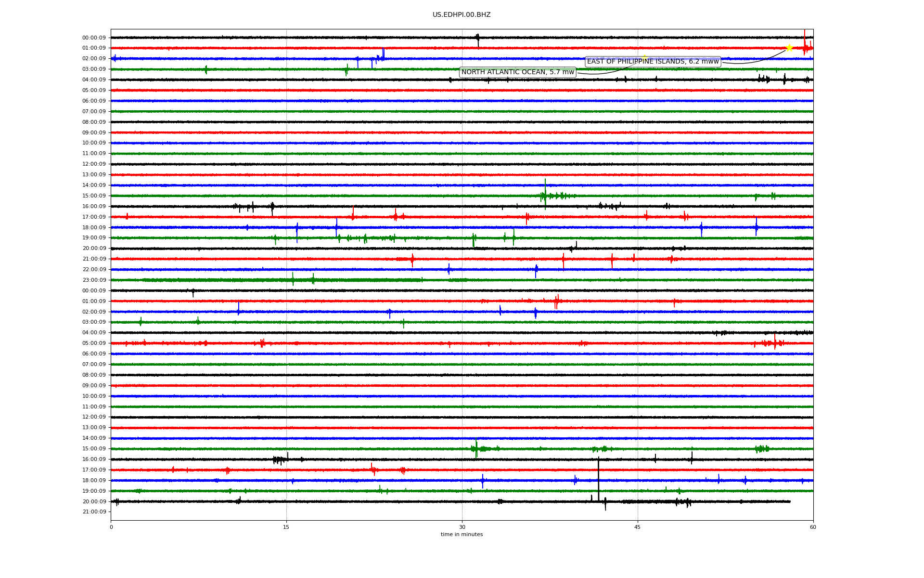Click the first 08:00:09 row label
The width and height of the screenshot is (924, 578).
click(x=94, y=122)
